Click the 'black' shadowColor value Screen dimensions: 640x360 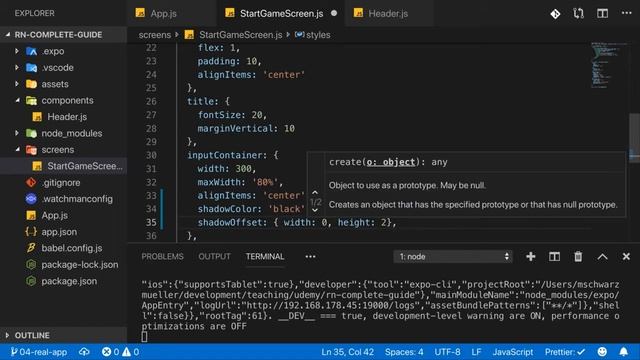pyautogui.click(x=287, y=209)
